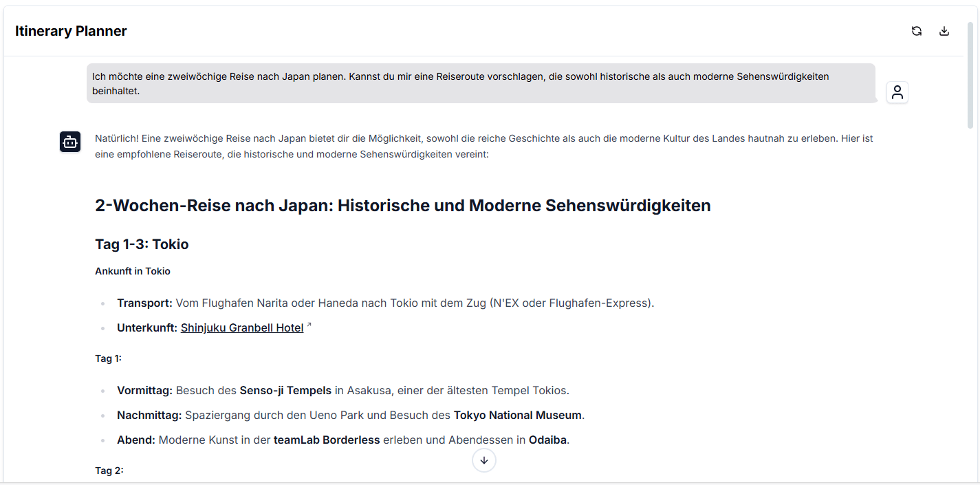Image resolution: width=980 pixels, height=485 pixels.
Task: Click the Unterkunft bullet label
Action: coord(146,328)
